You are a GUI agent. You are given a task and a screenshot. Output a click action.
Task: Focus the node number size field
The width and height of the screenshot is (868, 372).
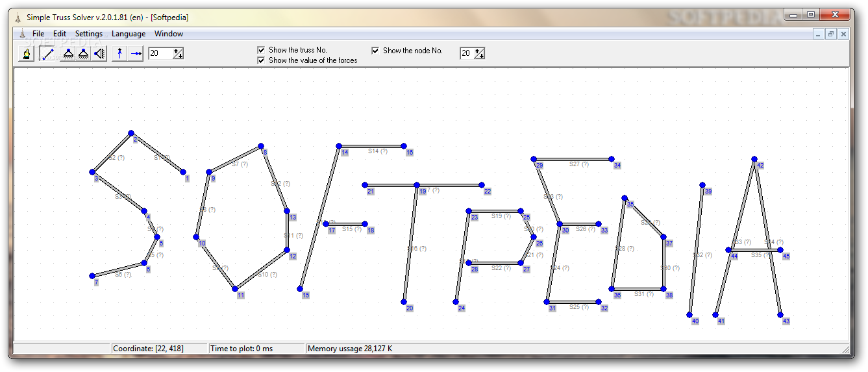click(x=467, y=53)
